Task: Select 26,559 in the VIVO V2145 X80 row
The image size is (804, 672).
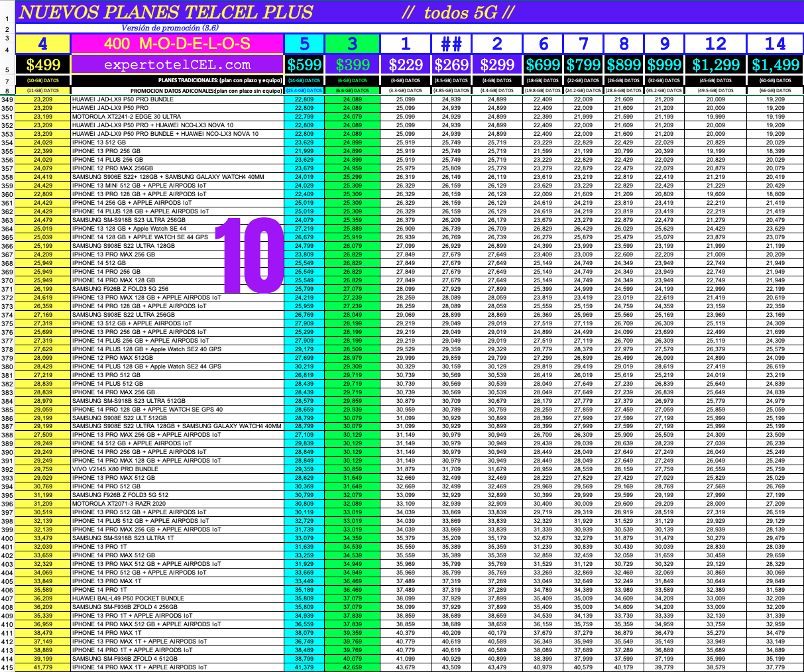Action: [716, 469]
